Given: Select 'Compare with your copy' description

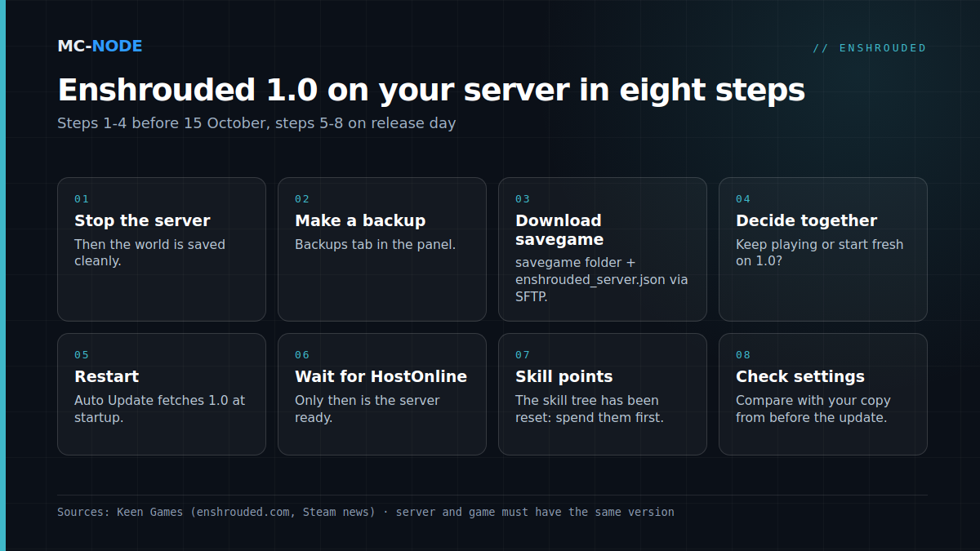Looking at the screenshot, I should pos(813,408).
